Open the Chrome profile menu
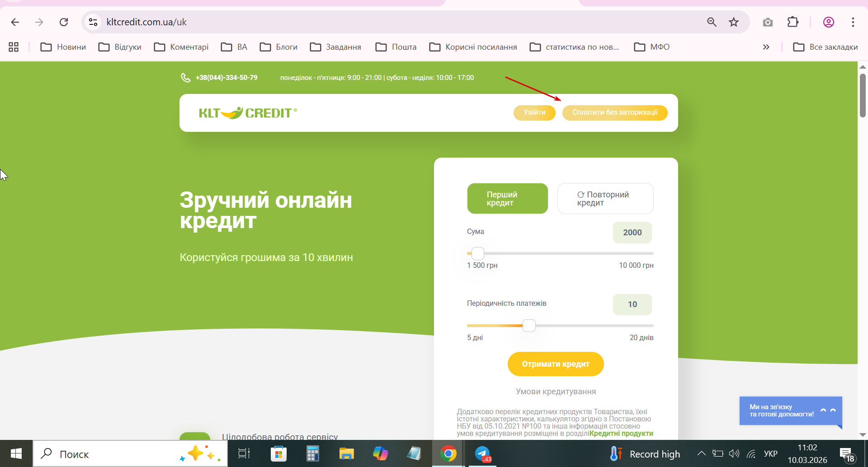 pos(829,22)
